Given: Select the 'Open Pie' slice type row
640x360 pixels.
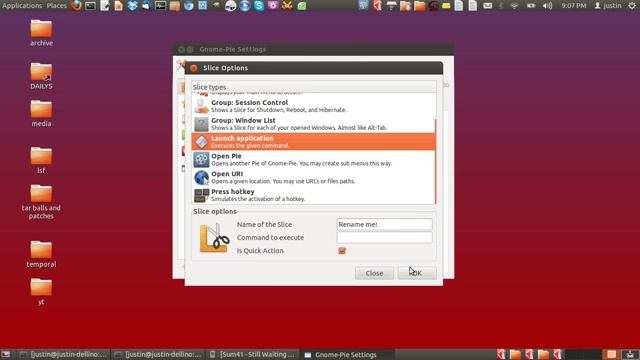Looking at the screenshot, I should 313,160.
